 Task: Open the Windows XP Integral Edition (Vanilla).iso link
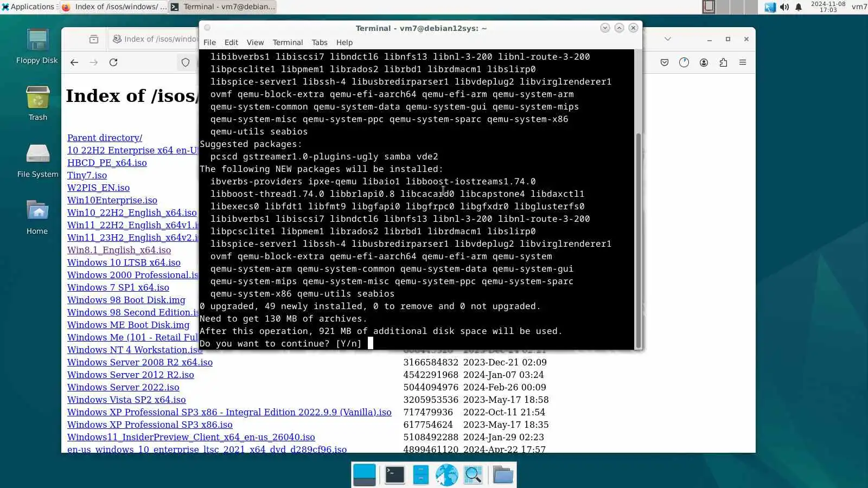(x=229, y=412)
